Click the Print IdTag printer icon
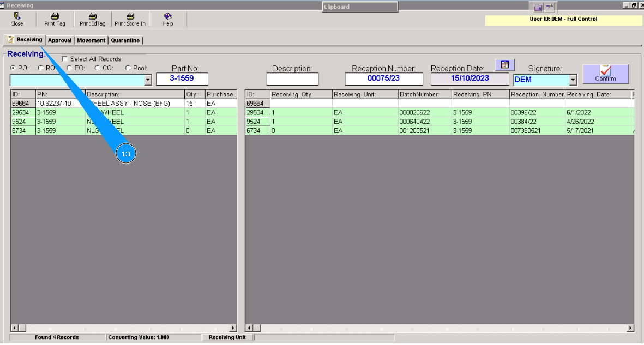Viewport: 644px width, 345px height. (92, 16)
